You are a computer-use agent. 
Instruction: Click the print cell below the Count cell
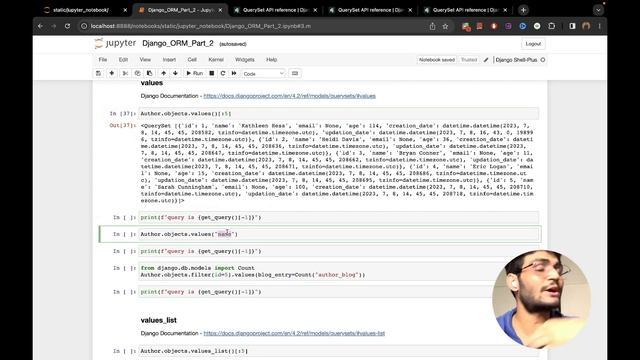coord(338,292)
